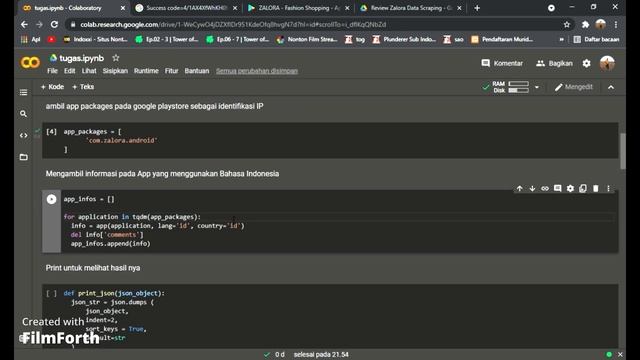Click the Komentar button
Image resolution: width=640 pixels, height=360 pixels.
[502, 63]
